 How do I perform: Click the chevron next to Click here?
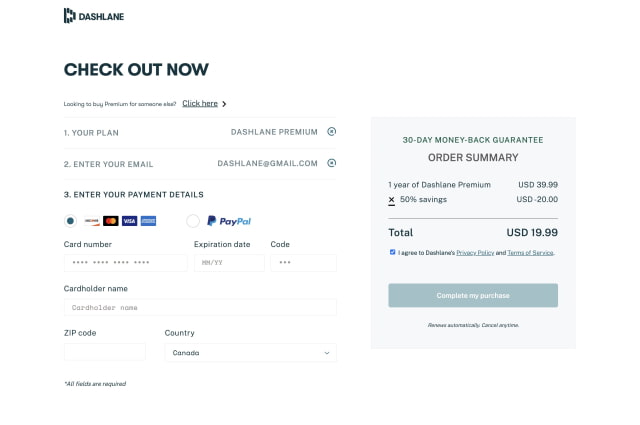coord(224,104)
